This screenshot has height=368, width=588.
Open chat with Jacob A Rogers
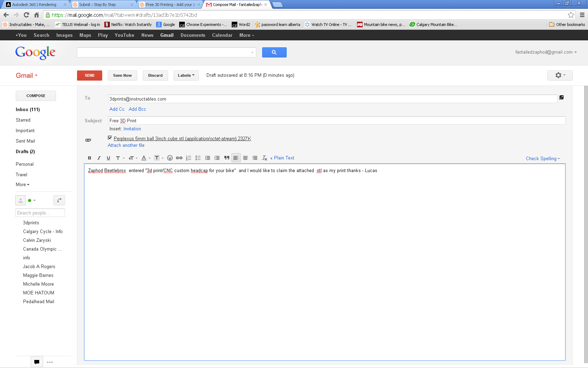pyautogui.click(x=39, y=267)
